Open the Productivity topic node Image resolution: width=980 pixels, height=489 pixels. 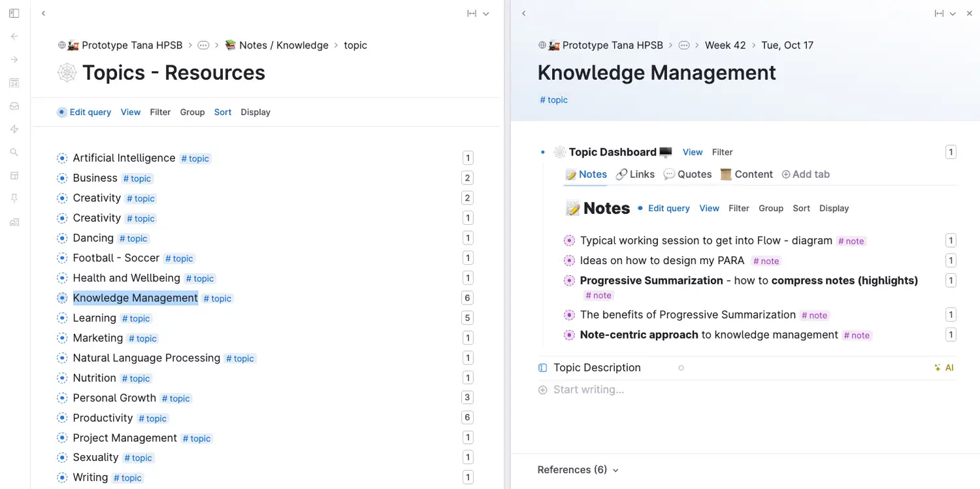[103, 418]
